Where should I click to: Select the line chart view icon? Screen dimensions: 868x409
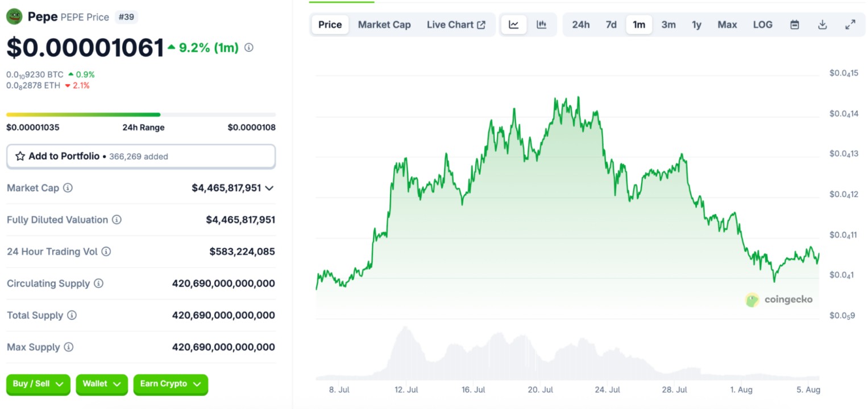(x=513, y=24)
